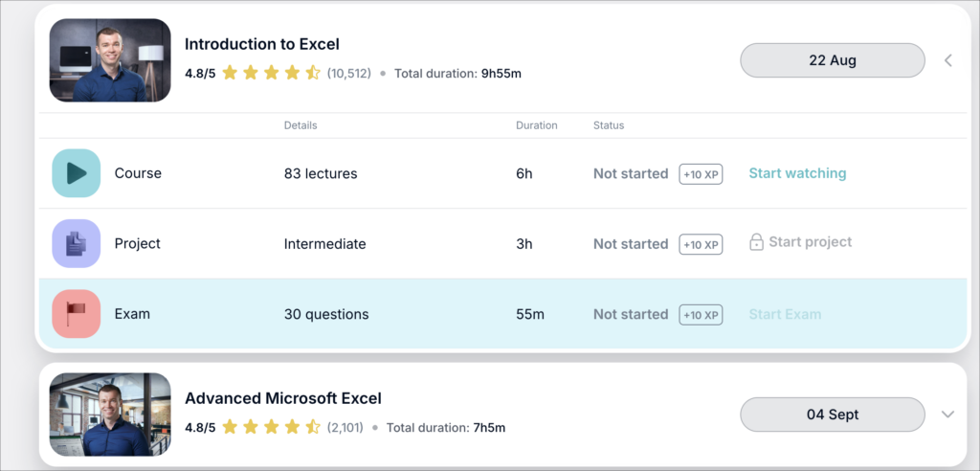Open the Advanced Microsoft Excel instructor thumbnail

pyautogui.click(x=110, y=415)
